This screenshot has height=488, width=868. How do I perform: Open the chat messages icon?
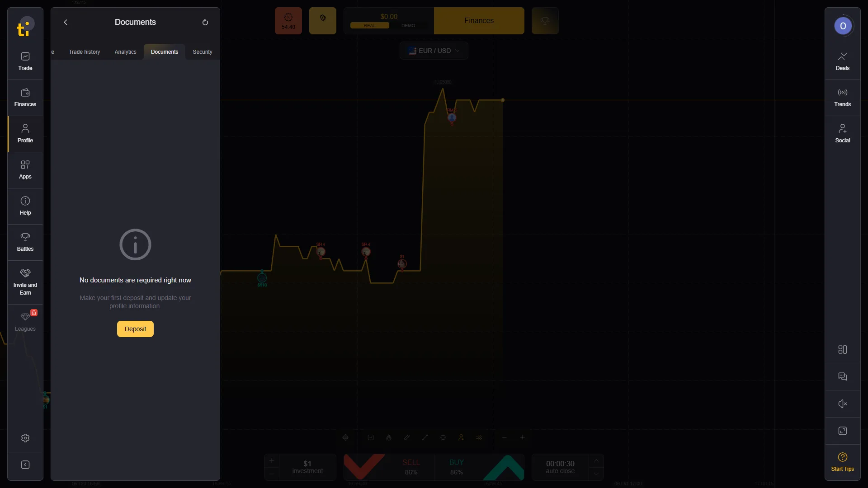point(843,377)
